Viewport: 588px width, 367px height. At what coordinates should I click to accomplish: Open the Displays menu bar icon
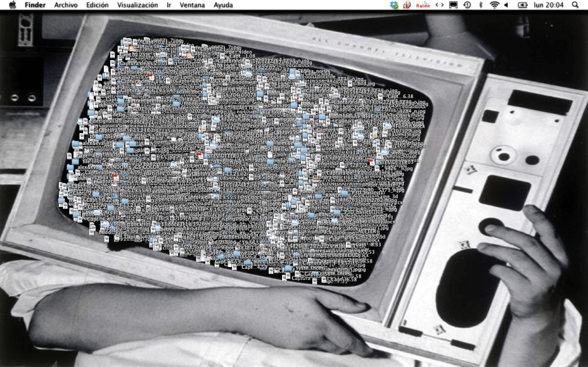pos(454,5)
